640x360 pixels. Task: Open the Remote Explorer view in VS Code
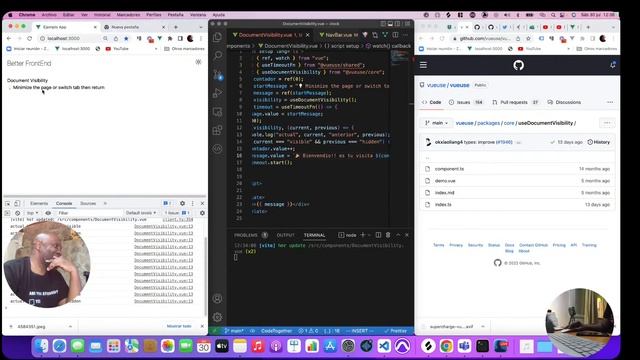tap(218, 111)
